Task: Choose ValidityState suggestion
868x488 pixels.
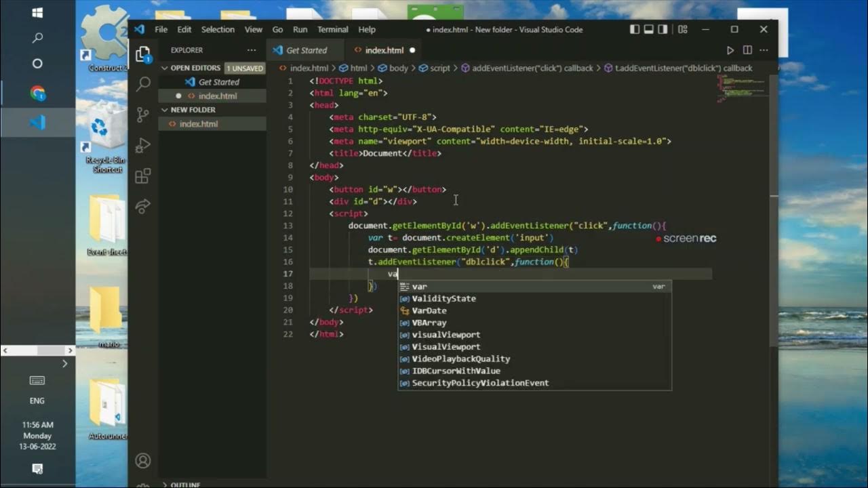Action: (534, 298)
